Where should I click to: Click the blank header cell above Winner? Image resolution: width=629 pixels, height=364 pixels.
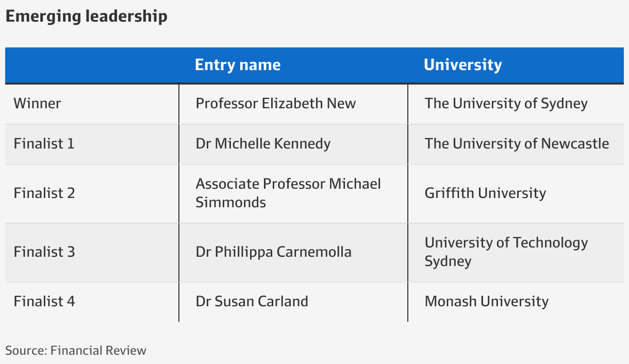92,65
